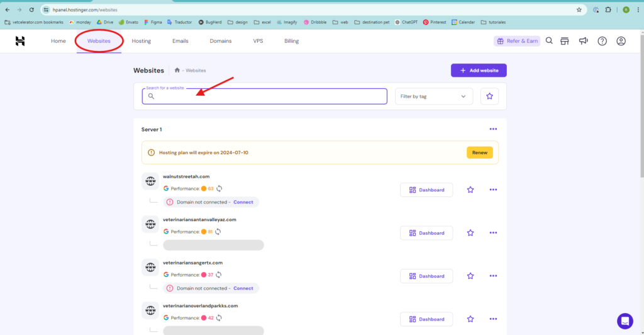Open the announcements megaphone icon
Image resolution: width=644 pixels, height=335 pixels.
pos(583,41)
